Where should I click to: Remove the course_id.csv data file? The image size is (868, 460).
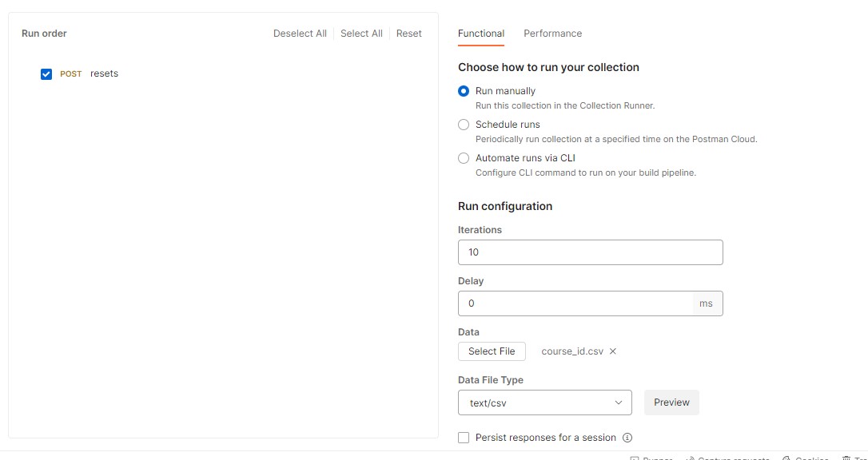[613, 351]
